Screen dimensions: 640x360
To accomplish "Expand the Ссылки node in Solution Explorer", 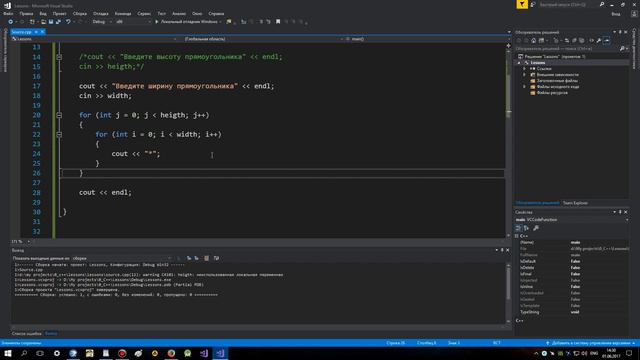I will (524, 69).
